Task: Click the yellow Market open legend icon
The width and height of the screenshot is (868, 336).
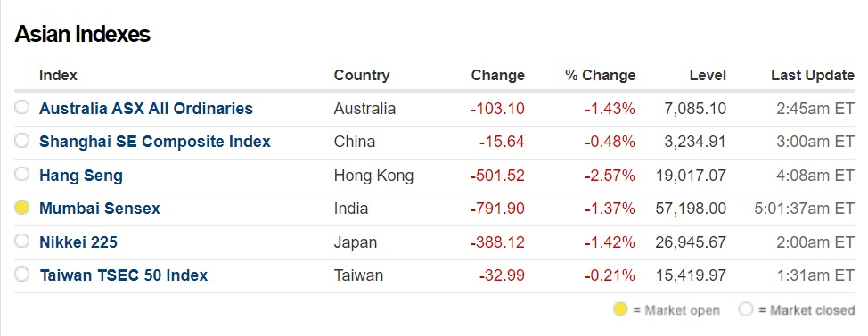Action: tap(620, 309)
